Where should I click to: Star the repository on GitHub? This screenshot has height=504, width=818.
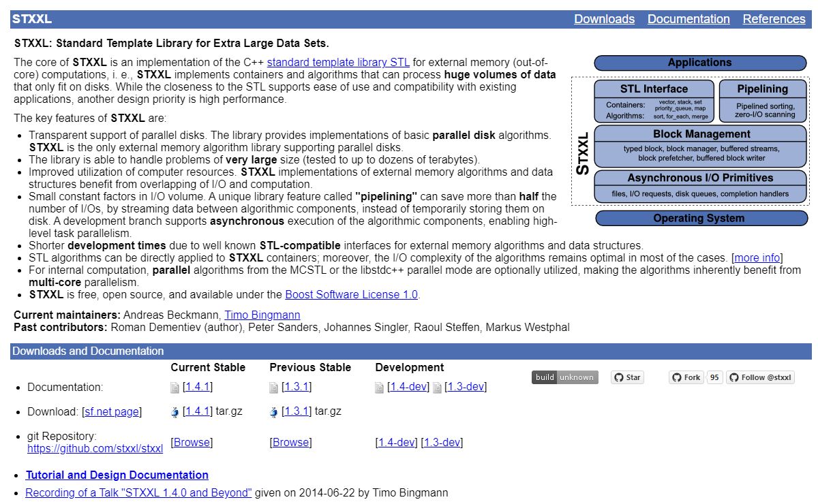(x=628, y=377)
